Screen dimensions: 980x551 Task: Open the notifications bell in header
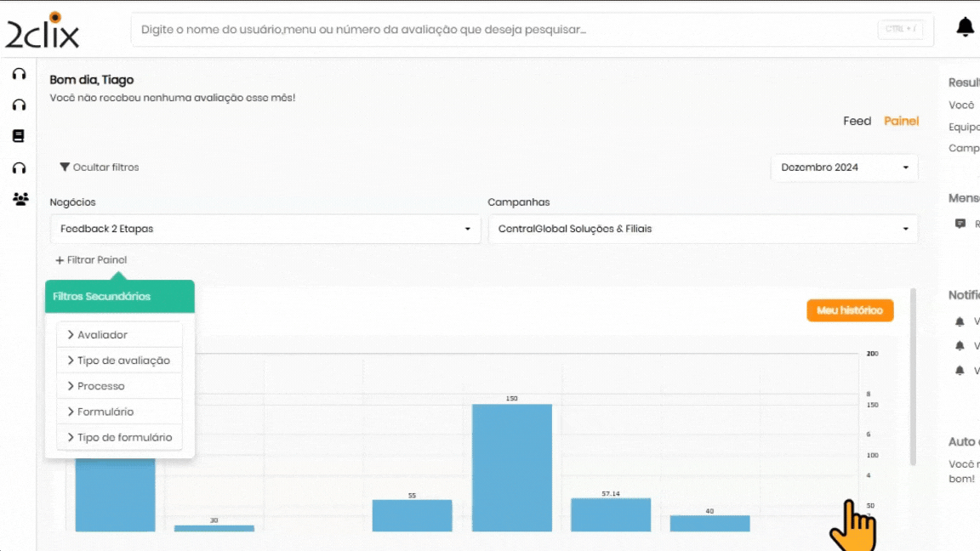[x=965, y=28]
